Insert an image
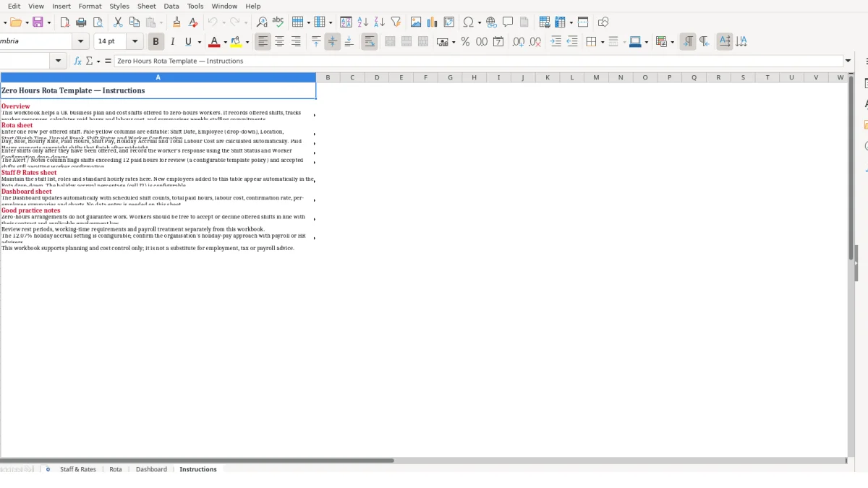 (x=416, y=22)
